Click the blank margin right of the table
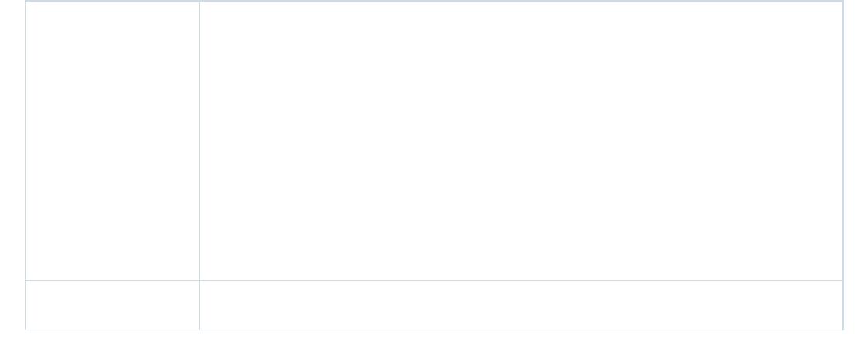Viewport: 868px width, 349px height. coord(856,166)
